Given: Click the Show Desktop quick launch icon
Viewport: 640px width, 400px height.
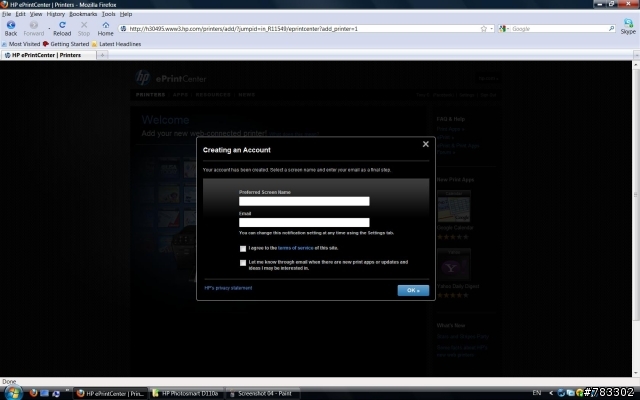Looking at the screenshot, I should tap(44, 393).
